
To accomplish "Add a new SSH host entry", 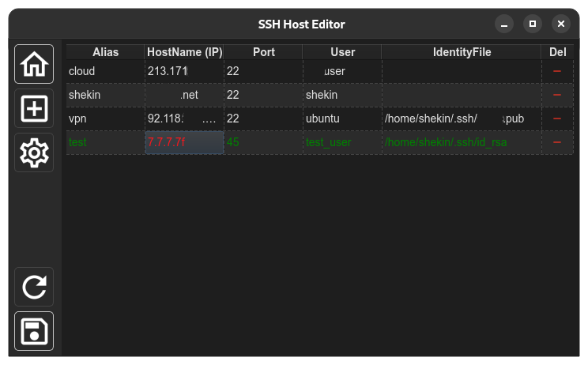I will [34, 109].
